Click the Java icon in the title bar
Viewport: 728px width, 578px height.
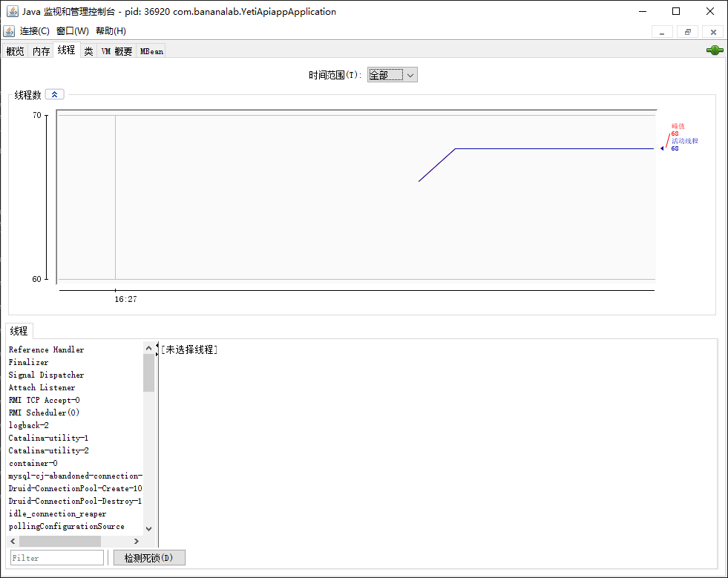tap(13, 12)
